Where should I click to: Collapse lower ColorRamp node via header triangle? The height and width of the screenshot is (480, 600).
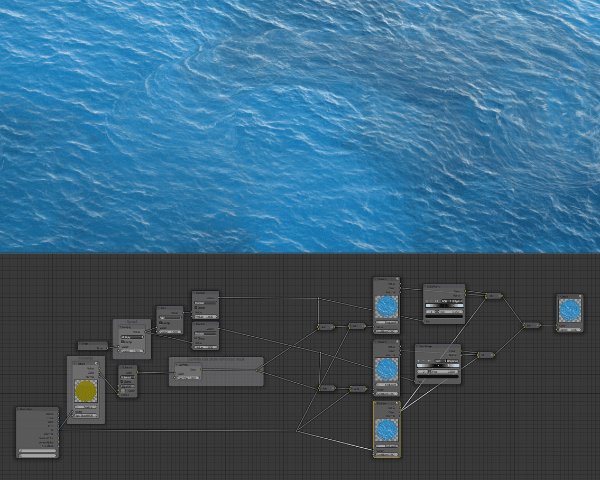(418, 346)
